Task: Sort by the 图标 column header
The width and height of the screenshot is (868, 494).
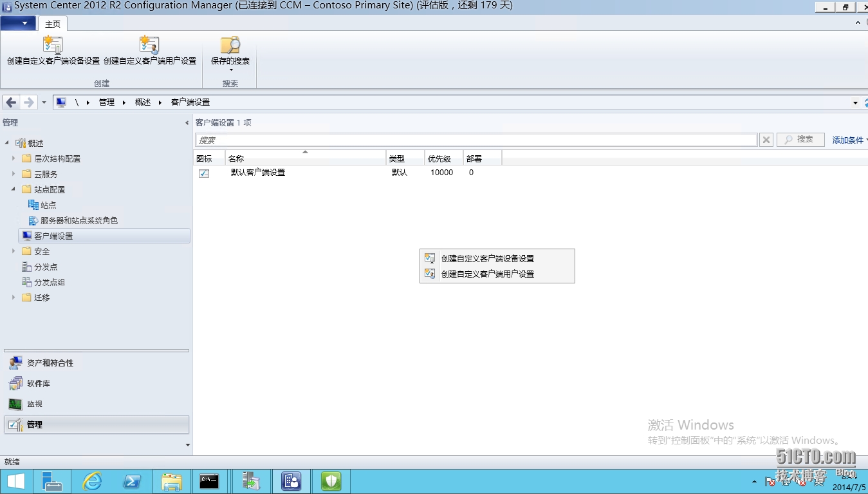Action: coord(209,158)
